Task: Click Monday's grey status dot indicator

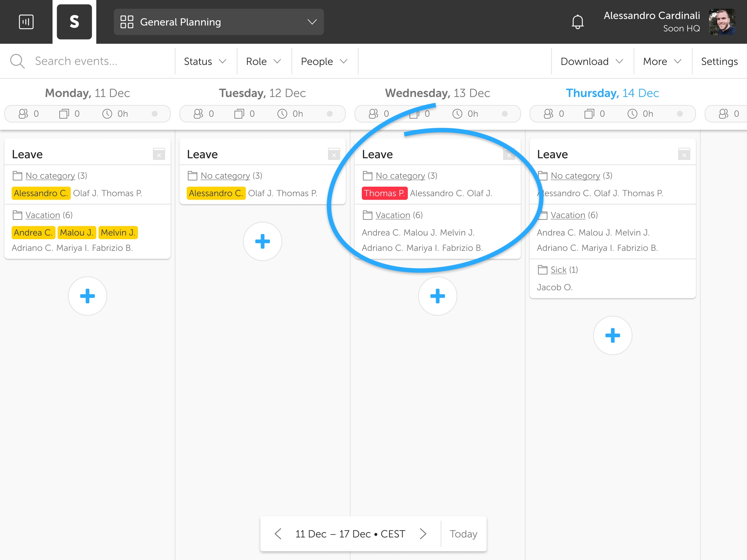Action: (x=155, y=114)
